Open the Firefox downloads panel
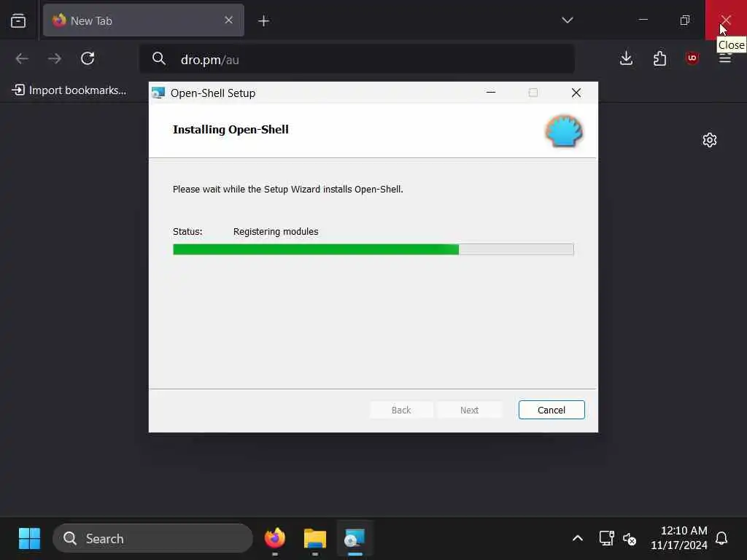747x560 pixels. tap(626, 58)
